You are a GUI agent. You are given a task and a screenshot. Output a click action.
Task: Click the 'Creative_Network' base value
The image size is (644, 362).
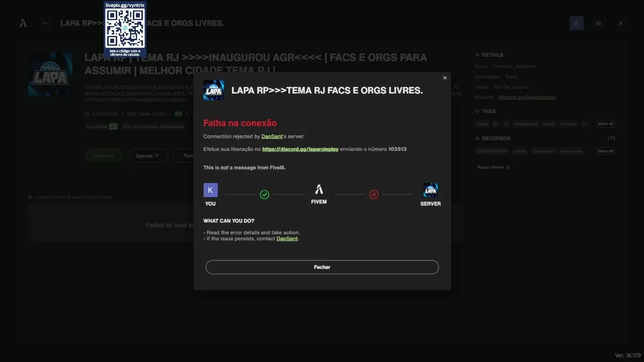tap(515, 66)
